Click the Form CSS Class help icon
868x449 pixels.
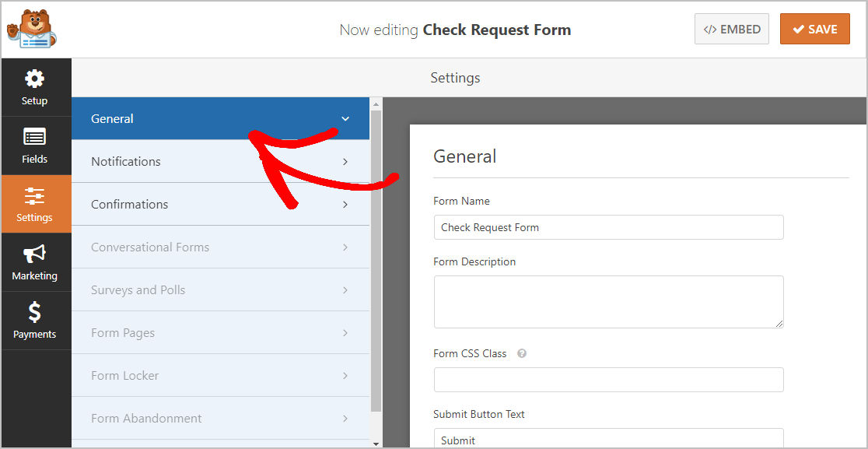click(521, 353)
